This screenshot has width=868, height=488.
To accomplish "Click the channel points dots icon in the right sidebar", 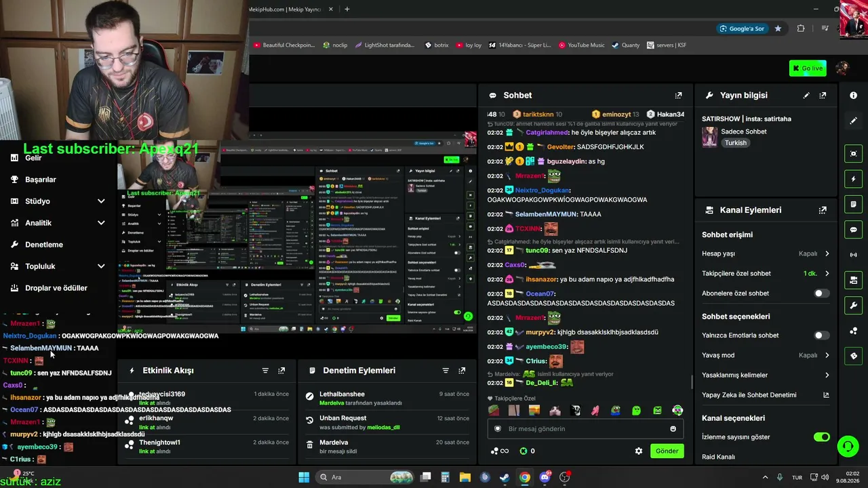I will click(853, 331).
